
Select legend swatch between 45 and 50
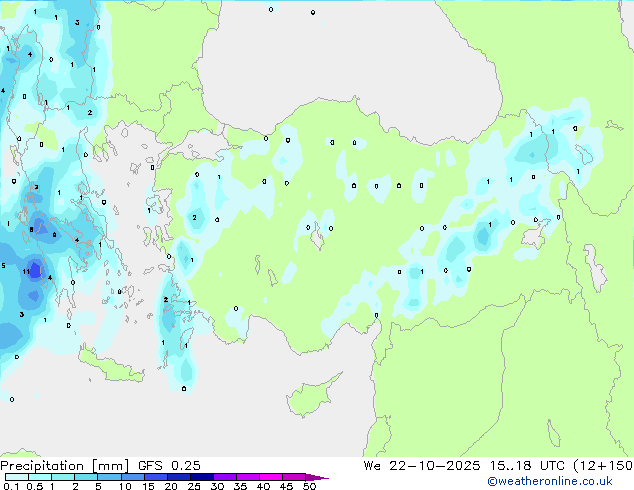pos(294,477)
